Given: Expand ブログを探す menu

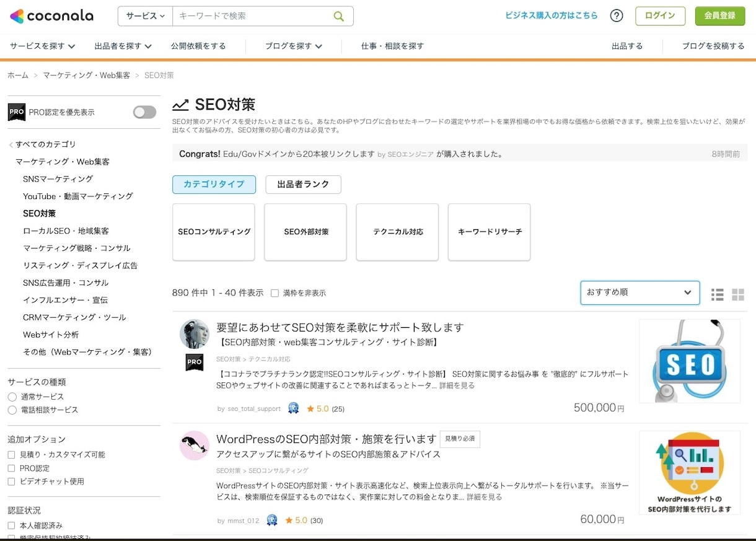Looking at the screenshot, I should point(294,46).
